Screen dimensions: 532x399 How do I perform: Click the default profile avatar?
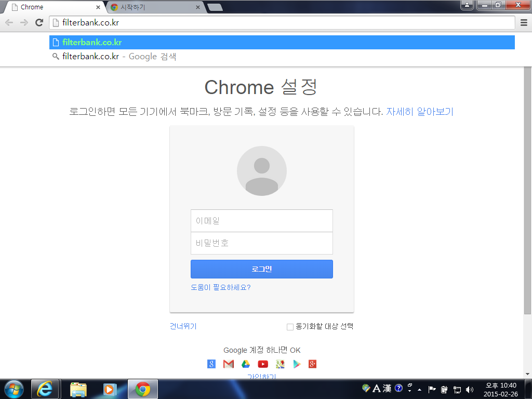point(262,170)
